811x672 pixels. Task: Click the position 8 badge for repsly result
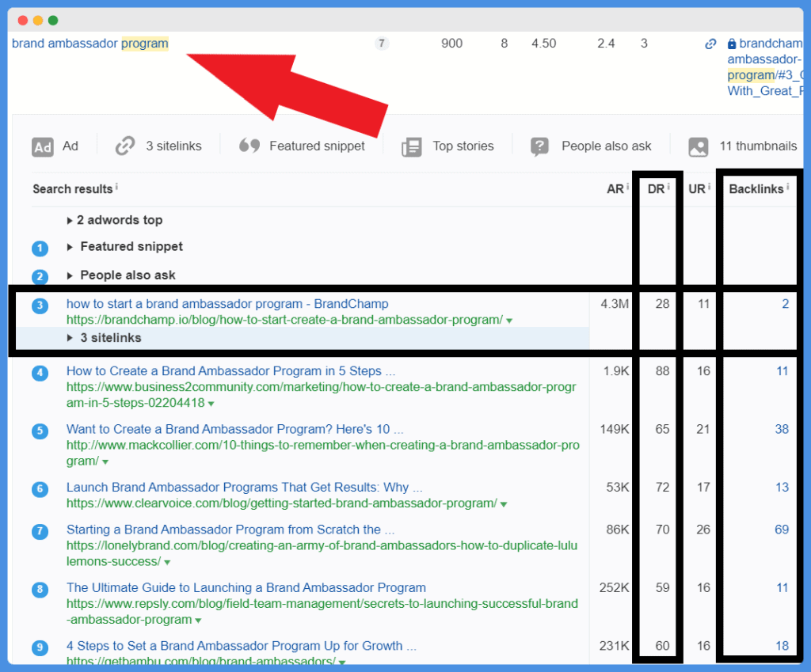pyautogui.click(x=40, y=590)
